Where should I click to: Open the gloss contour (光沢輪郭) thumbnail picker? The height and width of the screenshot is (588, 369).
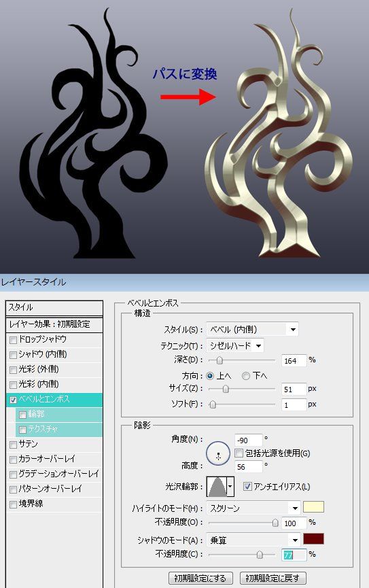(x=217, y=487)
